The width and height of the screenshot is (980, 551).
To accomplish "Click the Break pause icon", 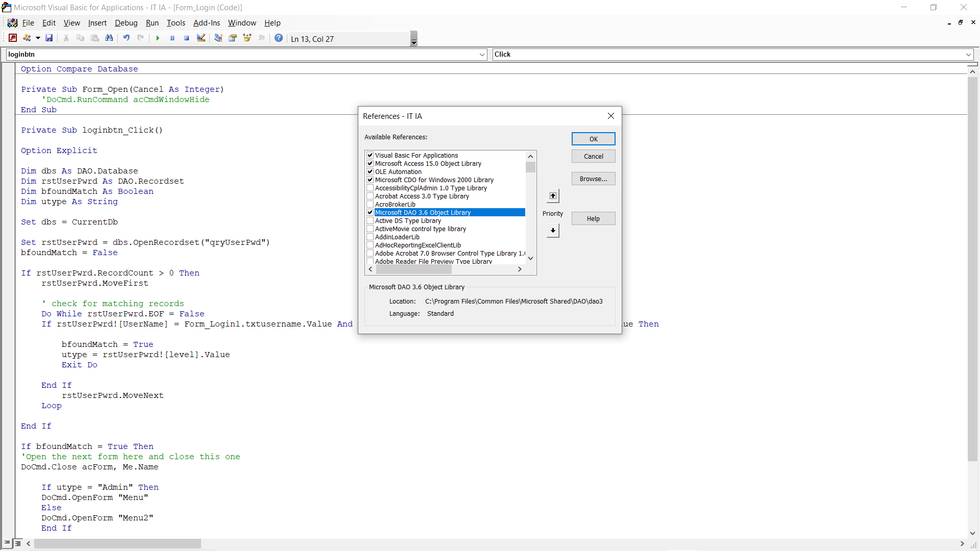I will tap(172, 38).
